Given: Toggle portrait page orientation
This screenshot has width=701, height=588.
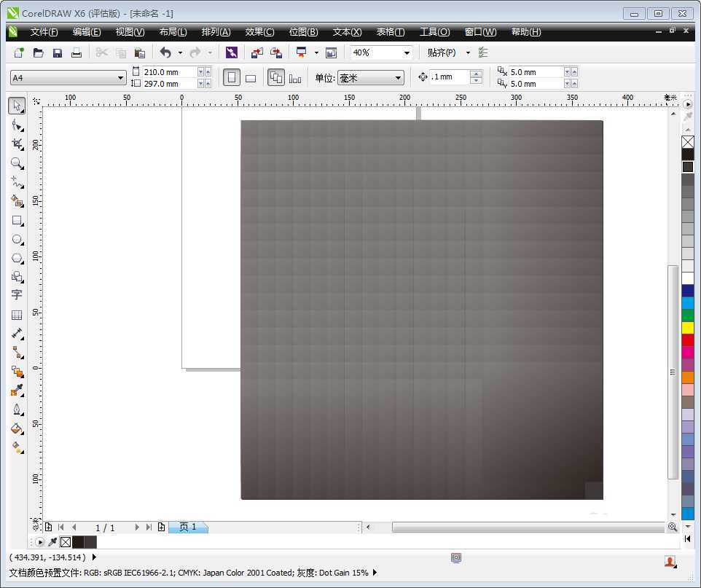Looking at the screenshot, I should [x=230, y=77].
